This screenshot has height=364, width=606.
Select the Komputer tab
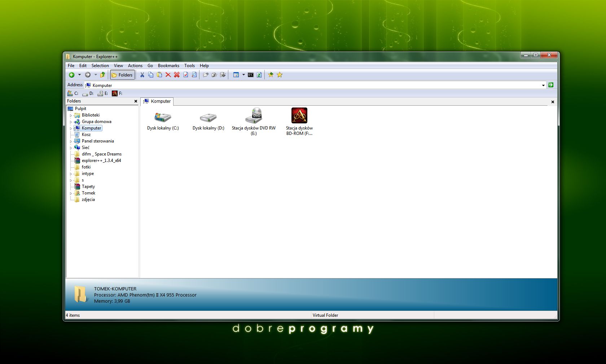coord(157,101)
